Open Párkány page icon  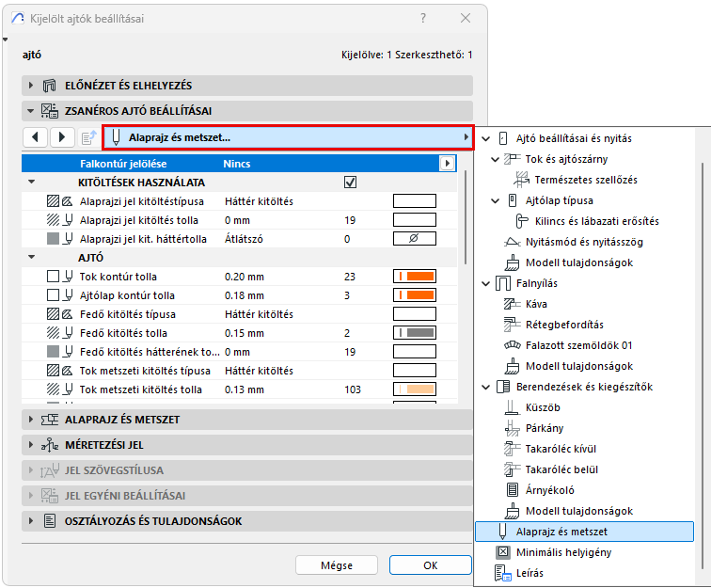point(512,428)
